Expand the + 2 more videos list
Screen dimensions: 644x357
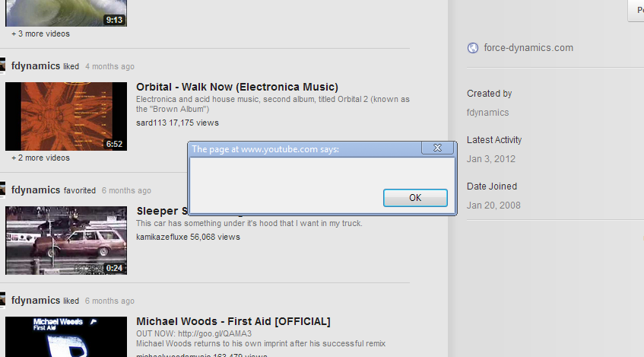[40, 158]
